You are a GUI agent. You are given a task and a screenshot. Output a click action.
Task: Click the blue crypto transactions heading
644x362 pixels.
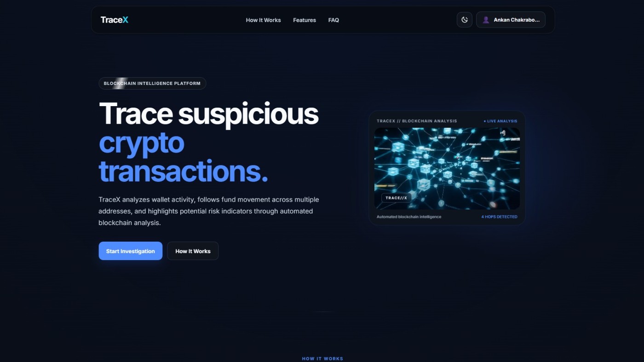click(x=184, y=157)
